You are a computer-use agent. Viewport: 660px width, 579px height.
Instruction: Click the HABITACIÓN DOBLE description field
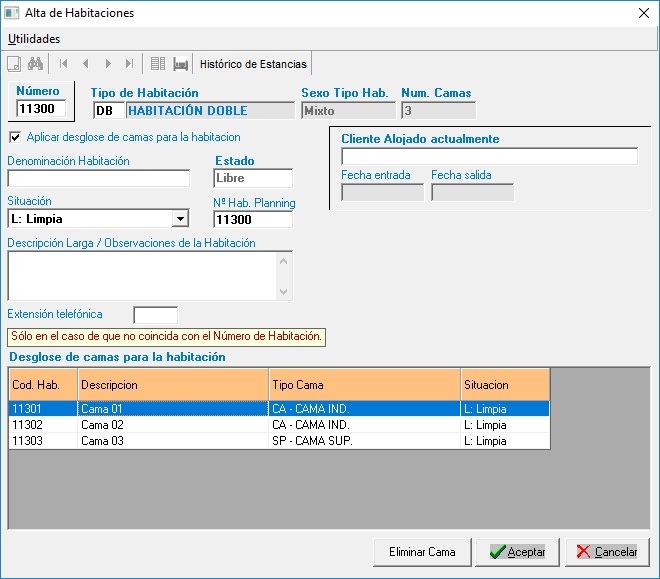click(x=210, y=111)
